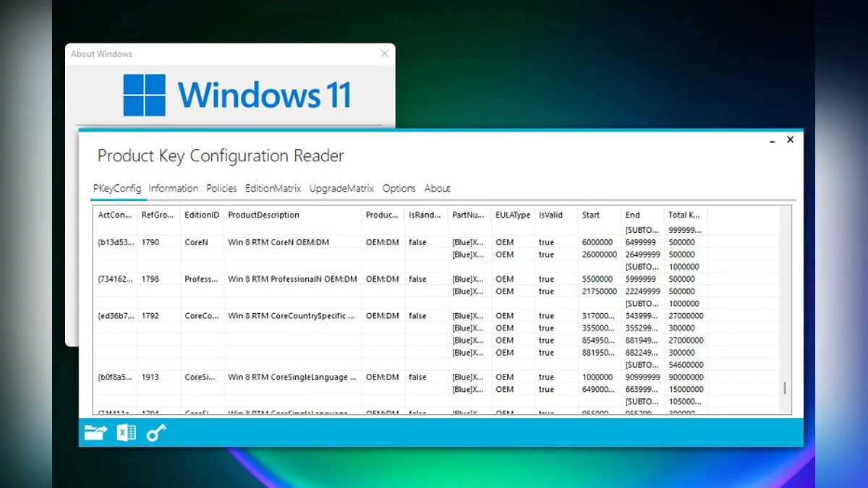Select End value 26499999
This screenshot has height=488, width=868.
click(x=643, y=254)
